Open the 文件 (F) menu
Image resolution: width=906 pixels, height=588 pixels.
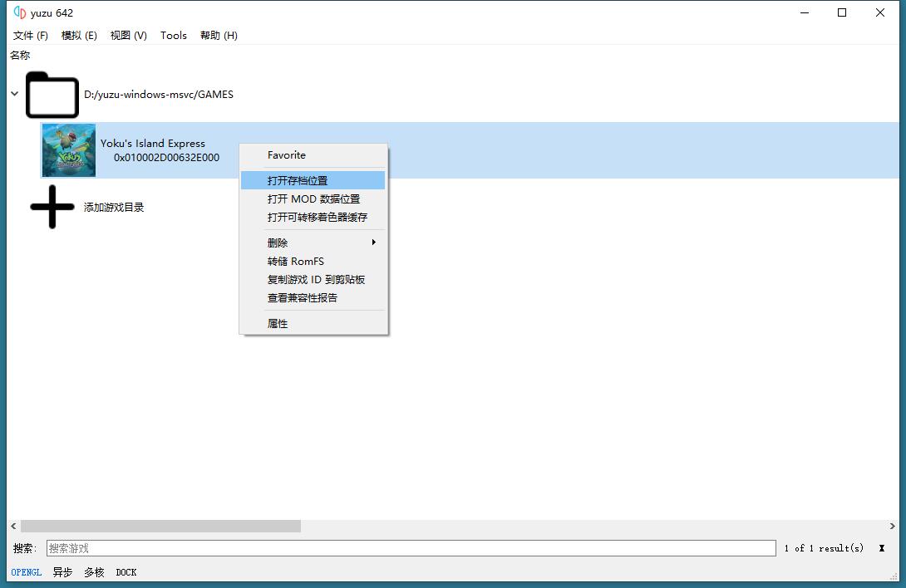click(x=31, y=35)
